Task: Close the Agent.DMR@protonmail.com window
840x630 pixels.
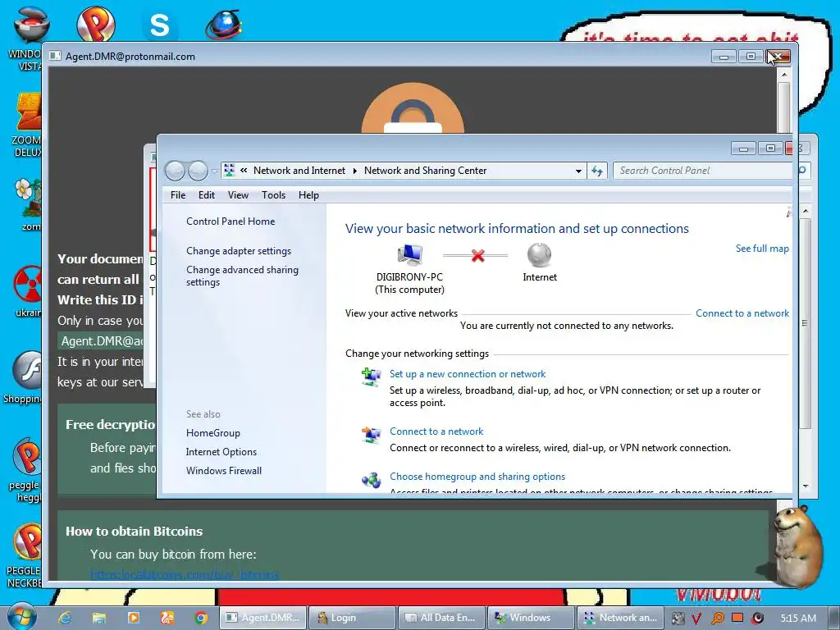Action: (778, 57)
